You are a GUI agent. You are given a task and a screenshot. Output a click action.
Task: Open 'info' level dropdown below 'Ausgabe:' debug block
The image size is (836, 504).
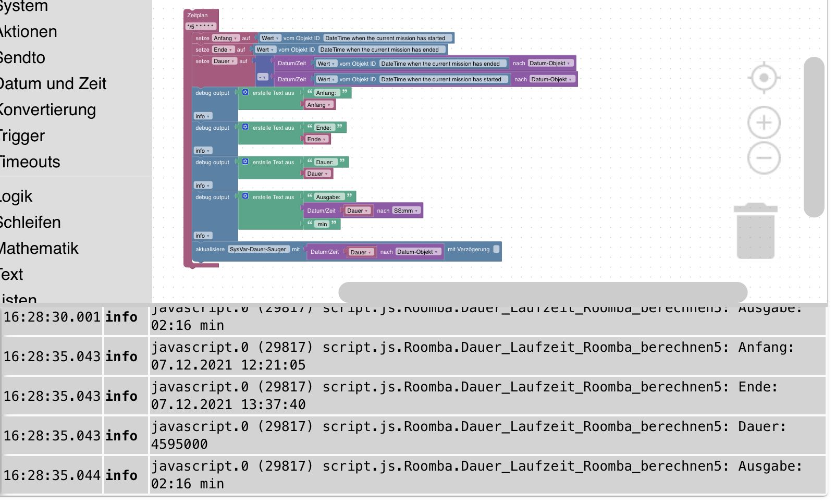click(x=203, y=236)
